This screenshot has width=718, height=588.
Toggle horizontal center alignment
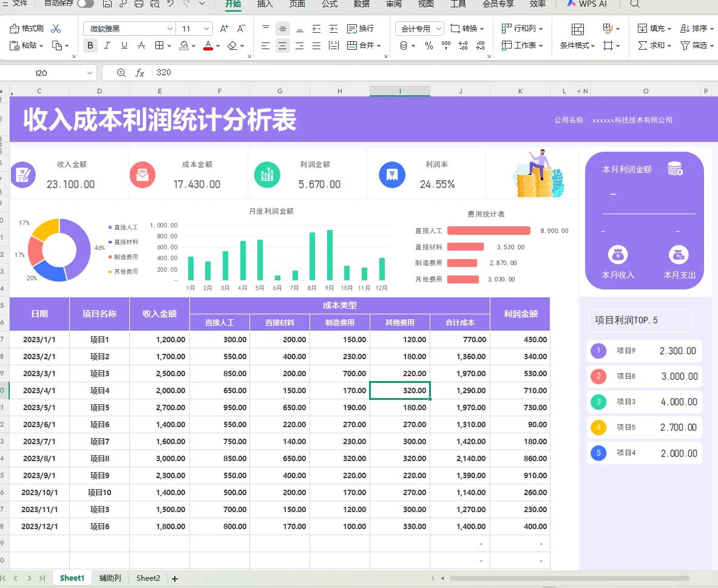[283, 46]
